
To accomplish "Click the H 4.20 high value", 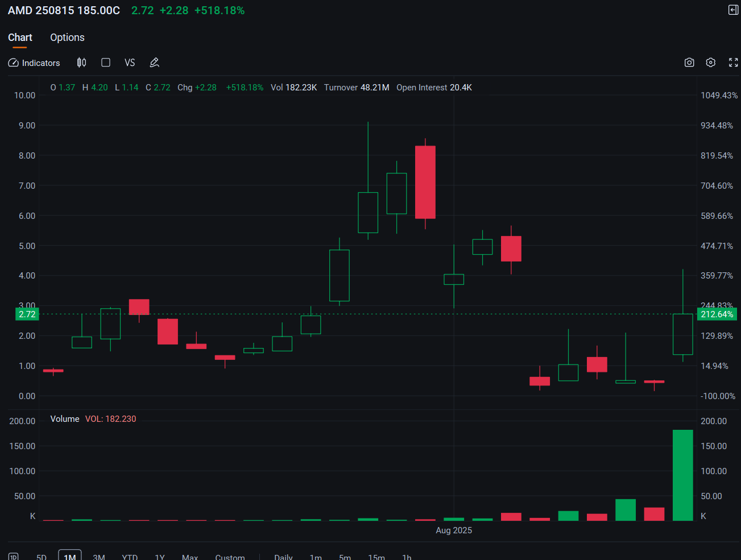I will point(95,88).
